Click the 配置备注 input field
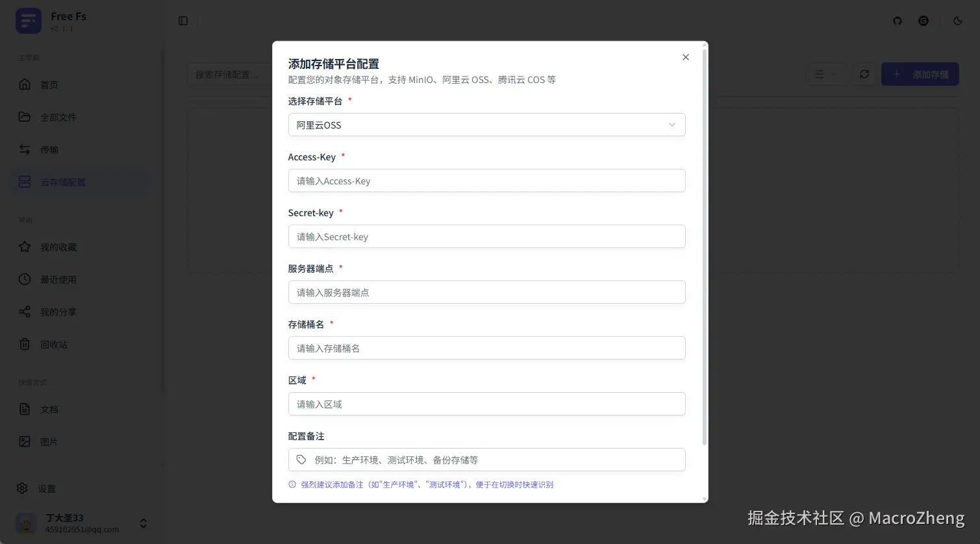Screen dimensions: 980x544 pos(486,460)
